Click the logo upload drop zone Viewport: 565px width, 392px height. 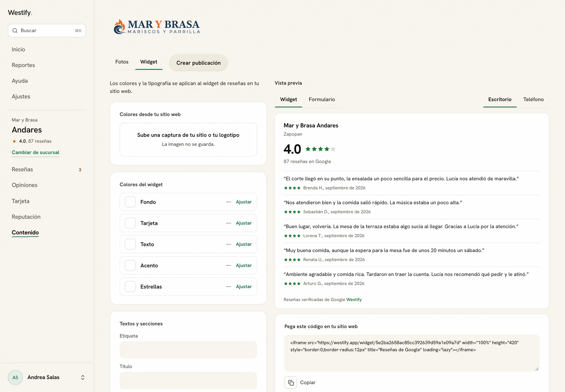click(x=188, y=140)
